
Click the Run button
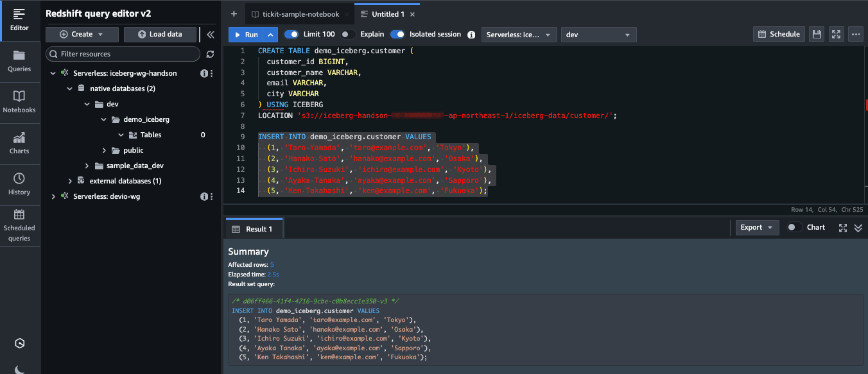[247, 34]
